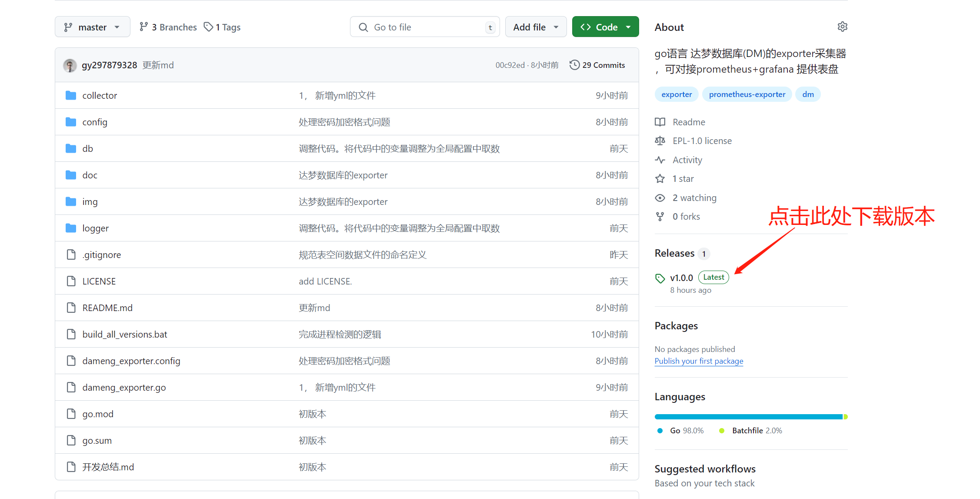The height and width of the screenshot is (499, 980).
Task: Click the About settings gear icon
Action: pos(842,27)
